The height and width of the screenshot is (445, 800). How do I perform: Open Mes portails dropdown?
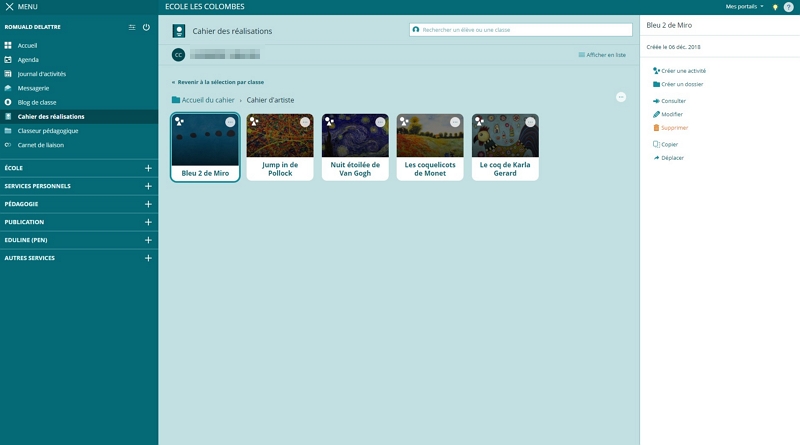point(744,7)
